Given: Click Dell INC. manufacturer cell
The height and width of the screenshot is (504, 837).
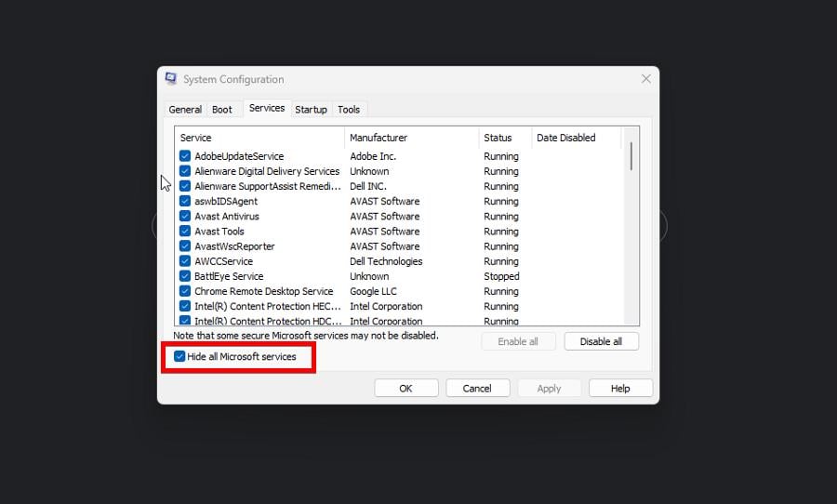Looking at the screenshot, I should 368,186.
